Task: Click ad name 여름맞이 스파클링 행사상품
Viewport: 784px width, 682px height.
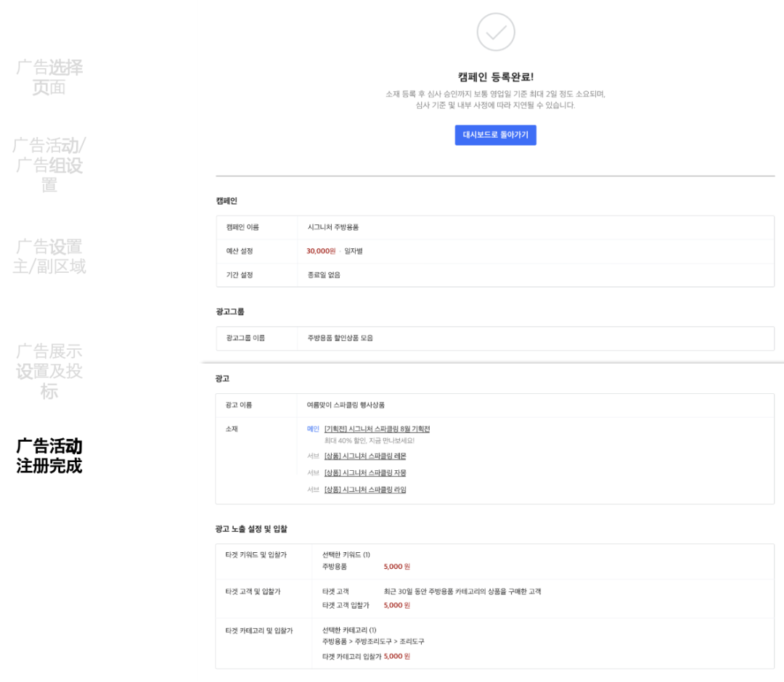Action: coord(346,405)
